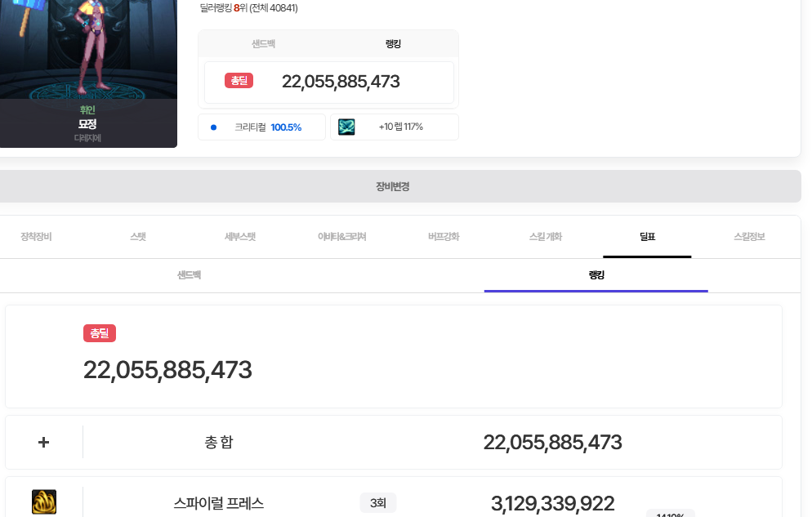Click the 스파이럴 프레스 skill name
This screenshot has height=517, width=812.
click(219, 503)
